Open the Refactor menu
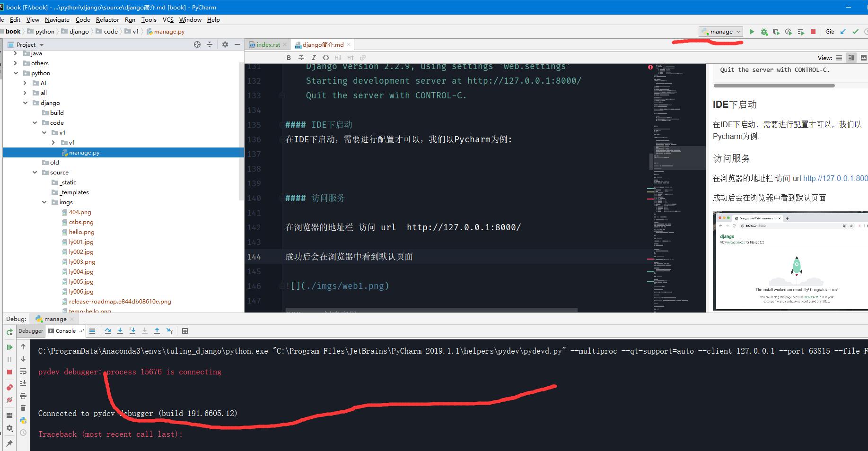This screenshot has height=451, width=868. coord(107,19)
